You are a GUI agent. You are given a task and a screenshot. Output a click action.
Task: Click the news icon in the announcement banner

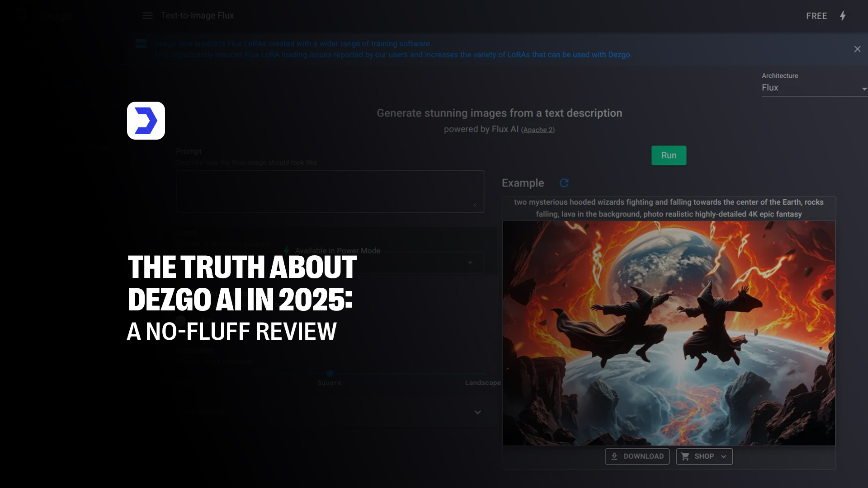[x=141, y=43]
